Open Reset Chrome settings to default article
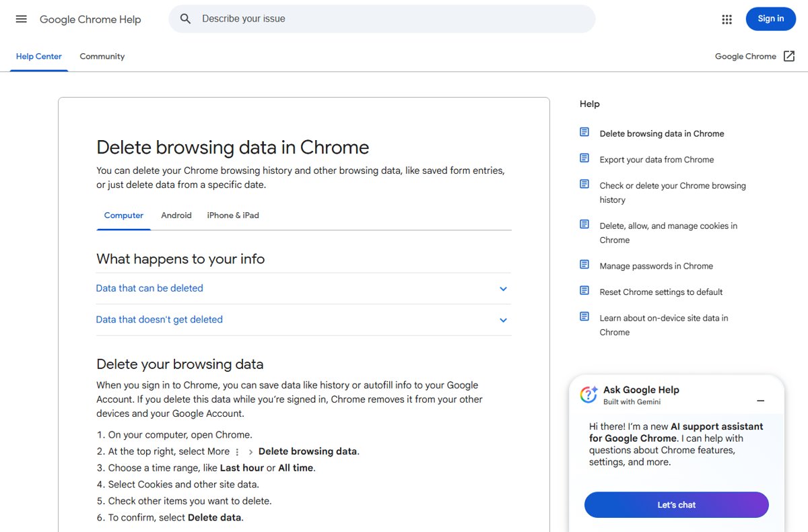Viewport: 808px width, 532px height. pos(661,292)
